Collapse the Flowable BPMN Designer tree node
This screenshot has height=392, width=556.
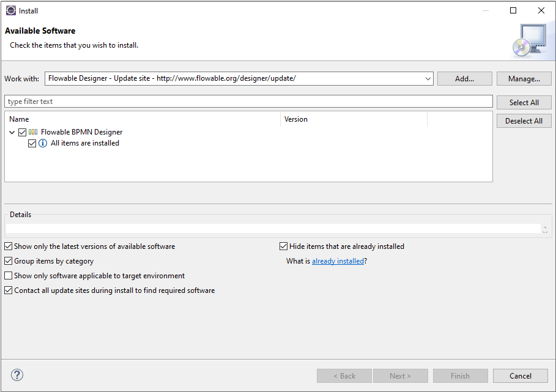(x=12, y=132)
